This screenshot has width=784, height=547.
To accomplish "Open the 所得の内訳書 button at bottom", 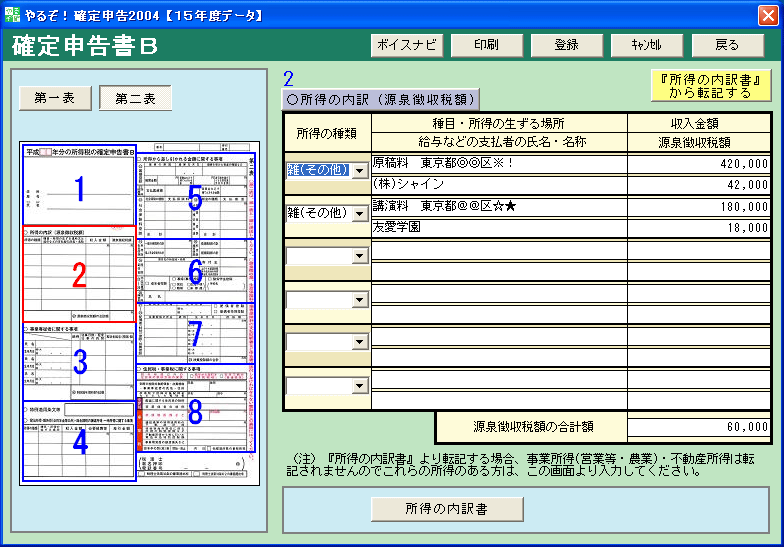I will (x=447, y=509).
